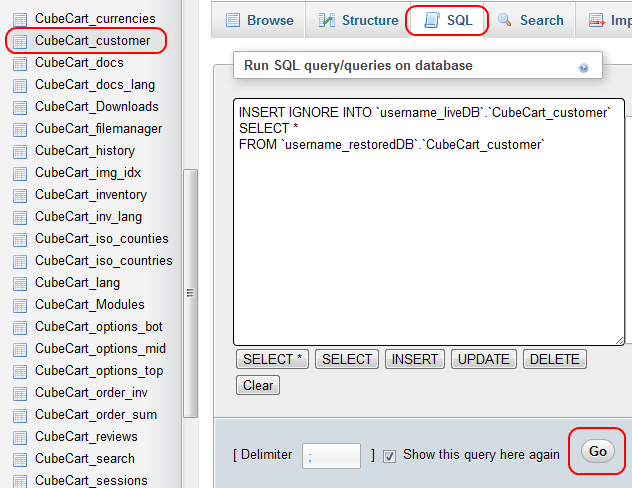632x488 pixels.
Task: Click the table icon beside CubeCart_iso_countries
Action: [20, 262]
